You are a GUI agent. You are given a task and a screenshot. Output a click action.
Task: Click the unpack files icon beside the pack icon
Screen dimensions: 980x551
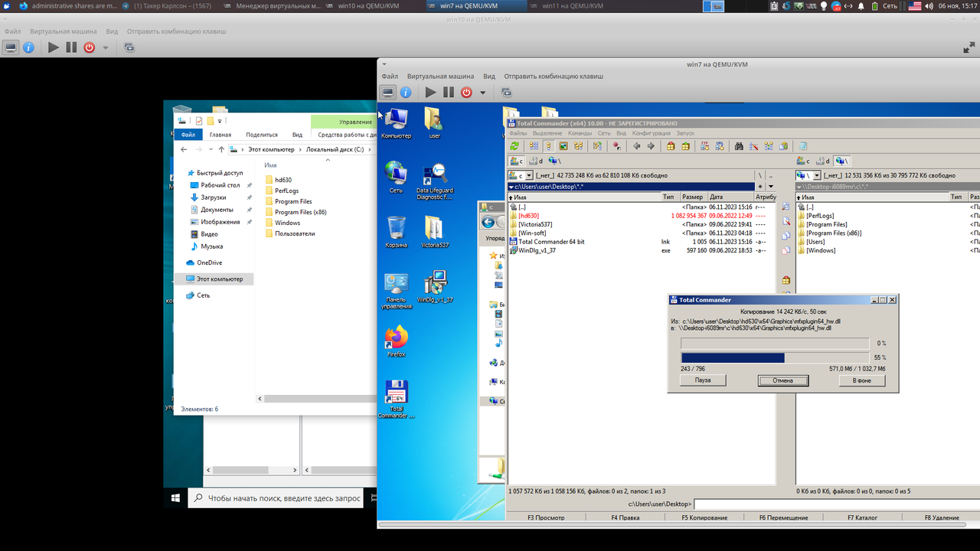685,146
